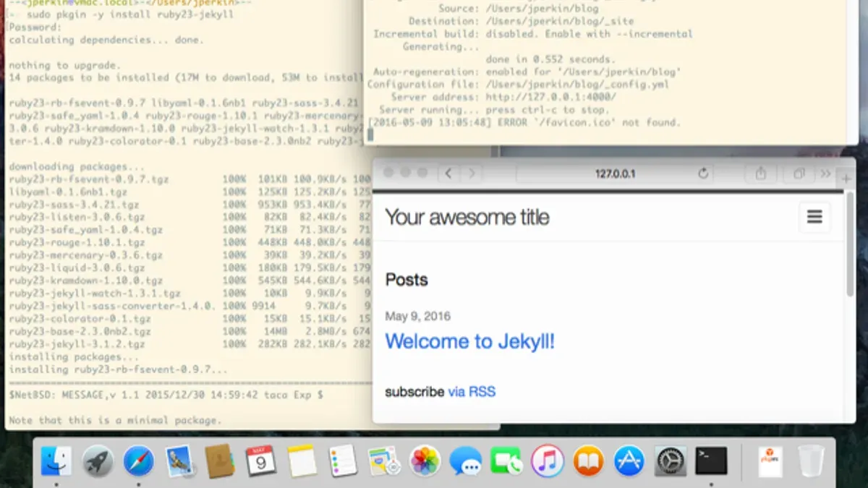
Task: Open Safari compass icon in dock
Action: click(x=138, y=461)
